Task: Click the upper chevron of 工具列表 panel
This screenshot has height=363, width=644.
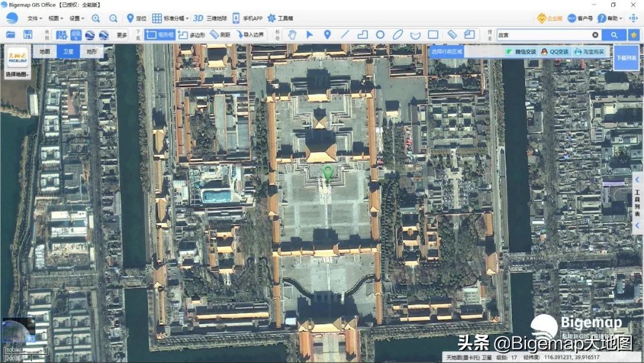Action: (637, 180)
